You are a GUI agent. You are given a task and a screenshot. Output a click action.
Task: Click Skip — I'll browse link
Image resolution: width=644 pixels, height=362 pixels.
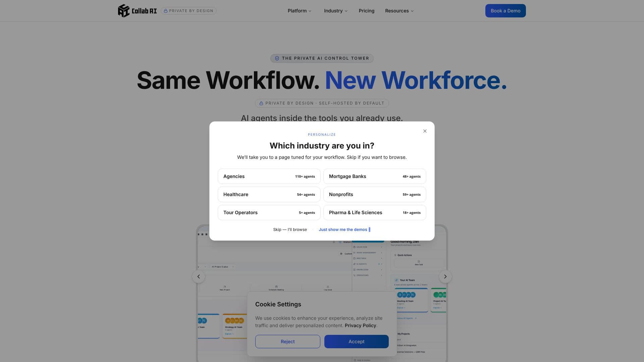click(x=290, y=230)
